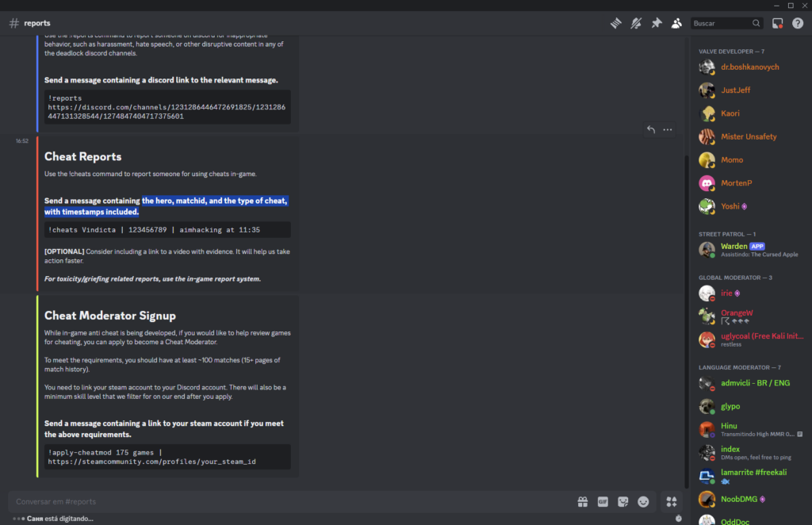
Task: Open notification settings bell icon
Action: tap(636, 23)
